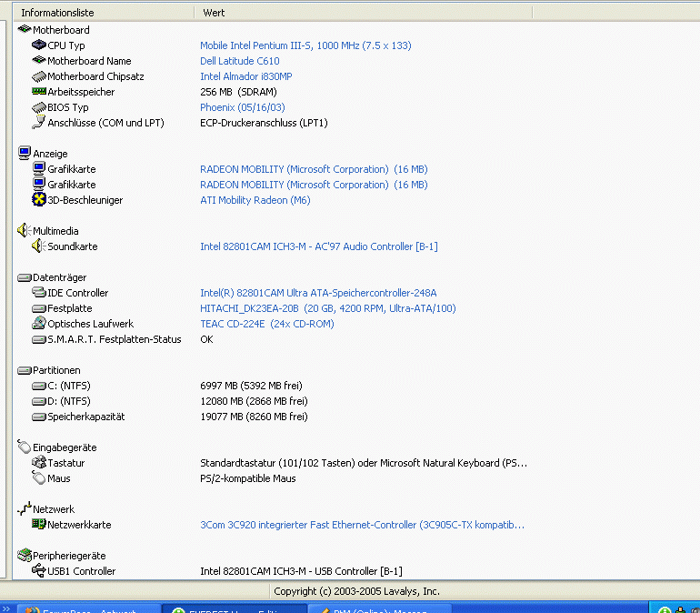Viewport: 700px width, 613px height.
Task: Click the Maus row icon
Action: pyautogui.click(x=39, y=477)
